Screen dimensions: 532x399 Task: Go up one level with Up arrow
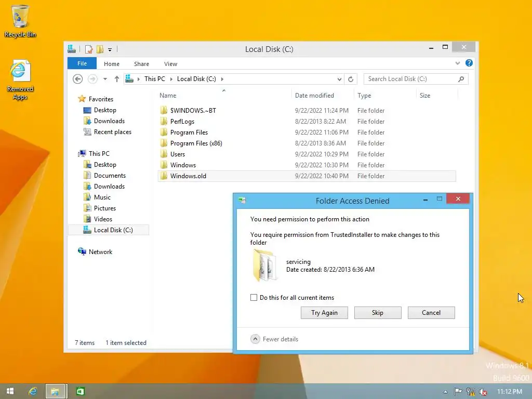pos(117,79)
